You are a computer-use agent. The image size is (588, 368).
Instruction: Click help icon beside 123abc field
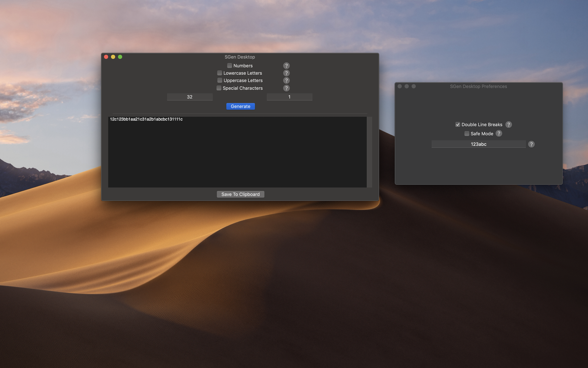click(531, 144)
